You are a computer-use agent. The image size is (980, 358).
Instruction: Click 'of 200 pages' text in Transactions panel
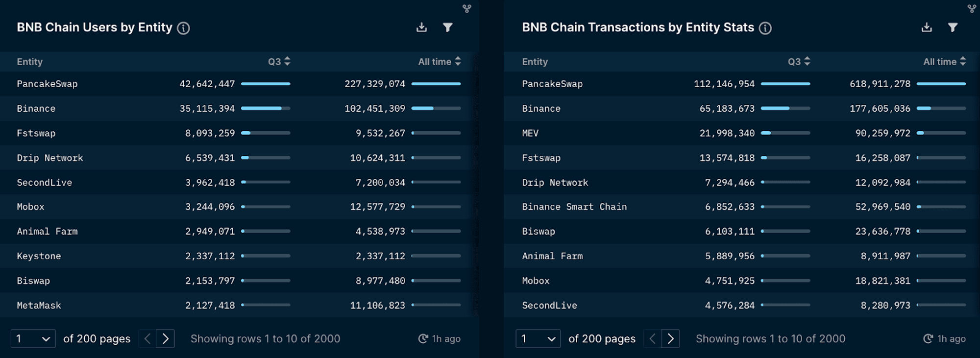pos(602,338)
